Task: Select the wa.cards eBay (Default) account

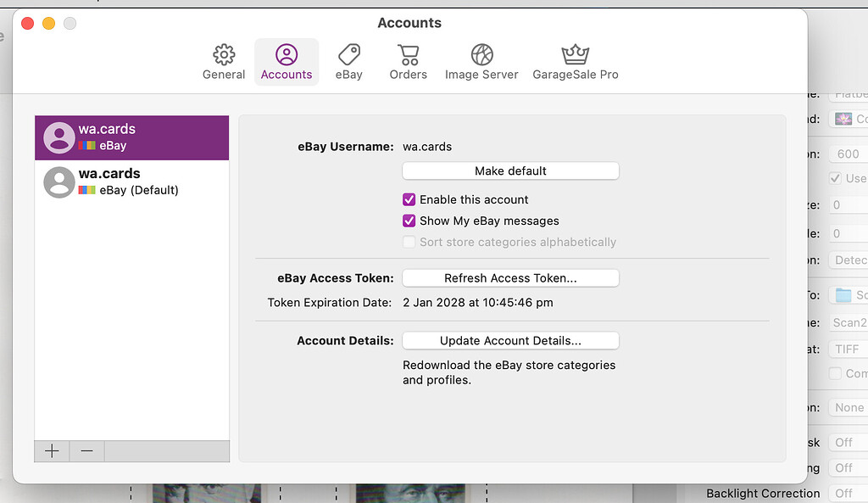Action: 131,182
